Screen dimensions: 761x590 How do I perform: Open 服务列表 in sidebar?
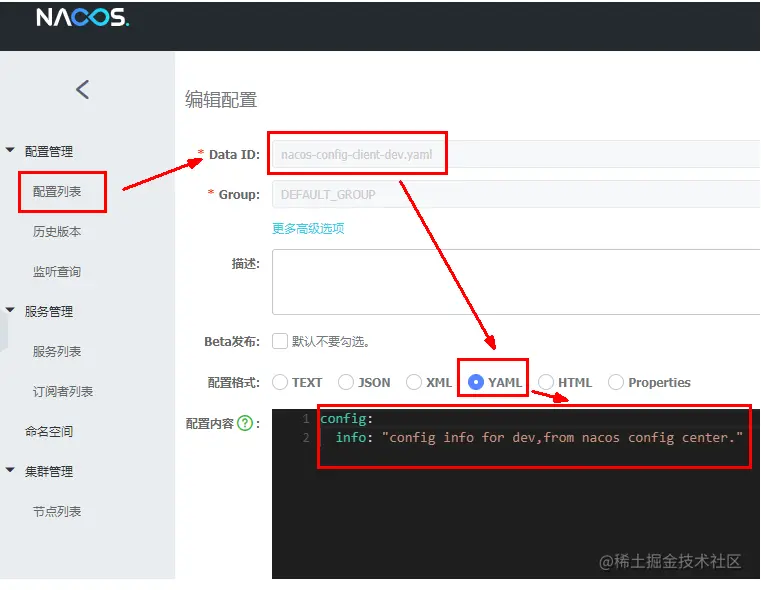[x=57, y=351]
